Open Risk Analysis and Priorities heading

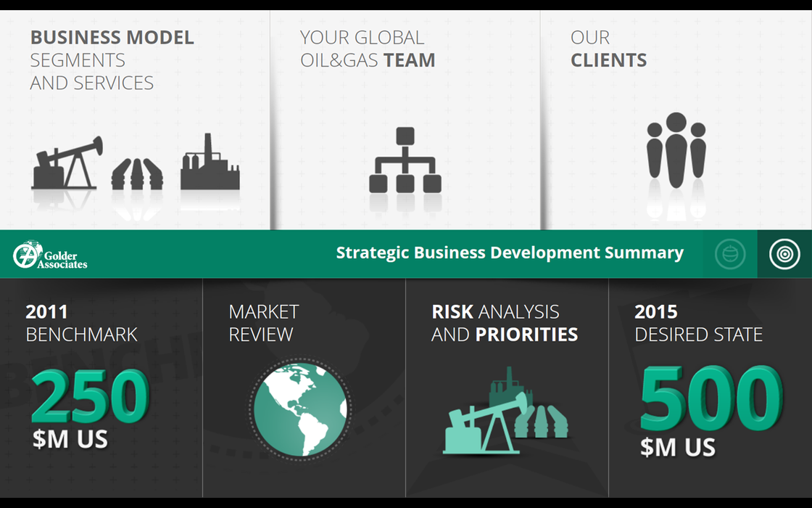pyautogui.click(x=505, y=323)
